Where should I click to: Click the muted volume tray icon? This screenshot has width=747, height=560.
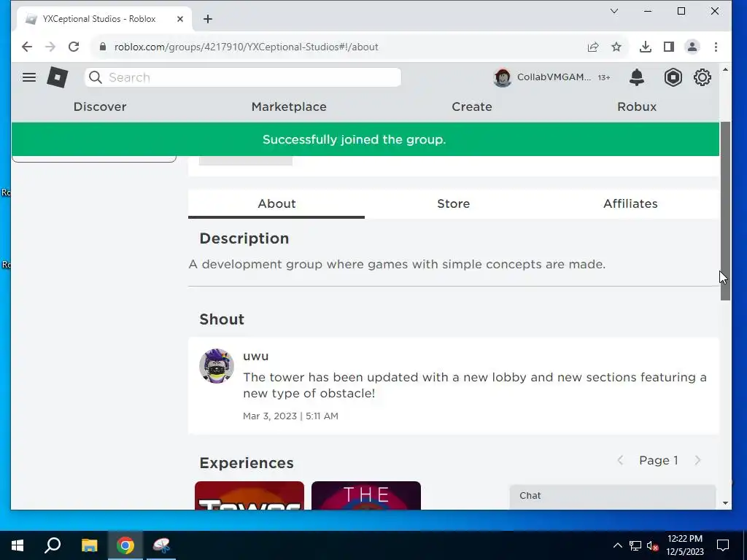click(x=653, y=545)
